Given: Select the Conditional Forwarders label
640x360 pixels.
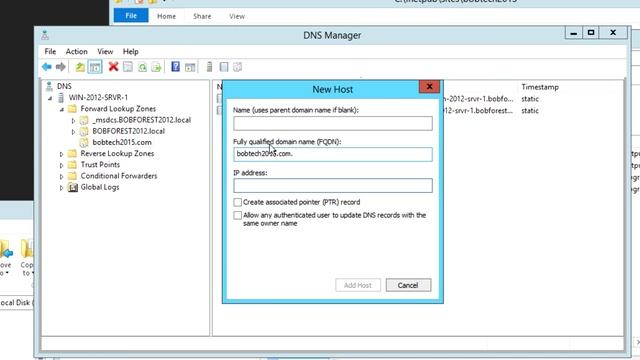Looking at the screenshot, I should (119, 176).
